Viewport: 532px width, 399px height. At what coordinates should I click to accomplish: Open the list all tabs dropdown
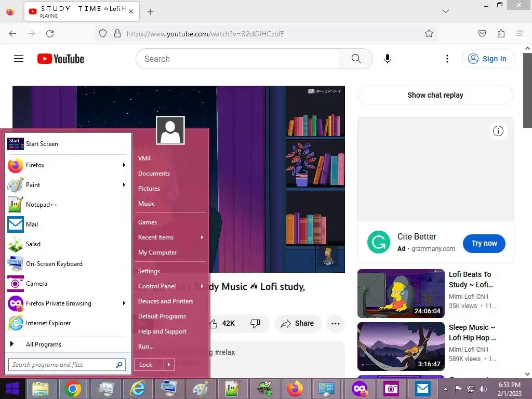(x=445, y=11)
